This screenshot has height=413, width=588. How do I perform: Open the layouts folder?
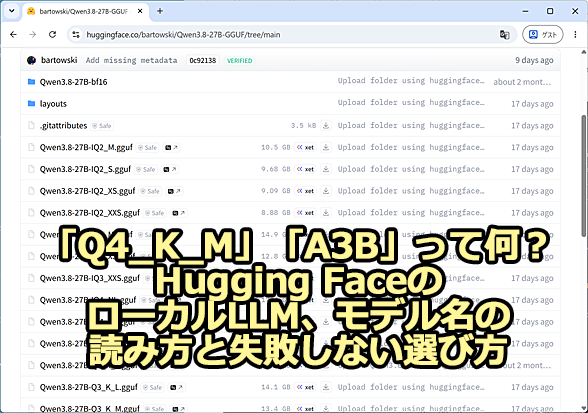coord(53,104)
